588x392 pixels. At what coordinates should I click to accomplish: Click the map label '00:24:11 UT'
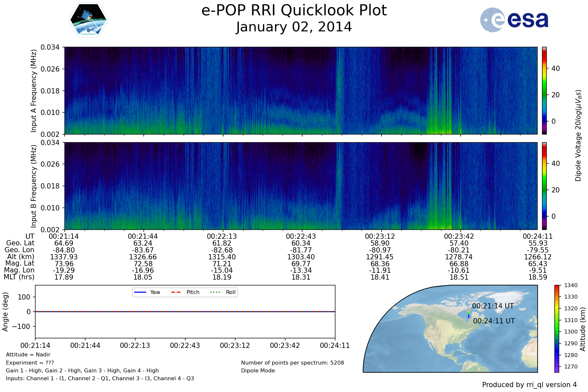pyautogui.click(x=494, y=321)
